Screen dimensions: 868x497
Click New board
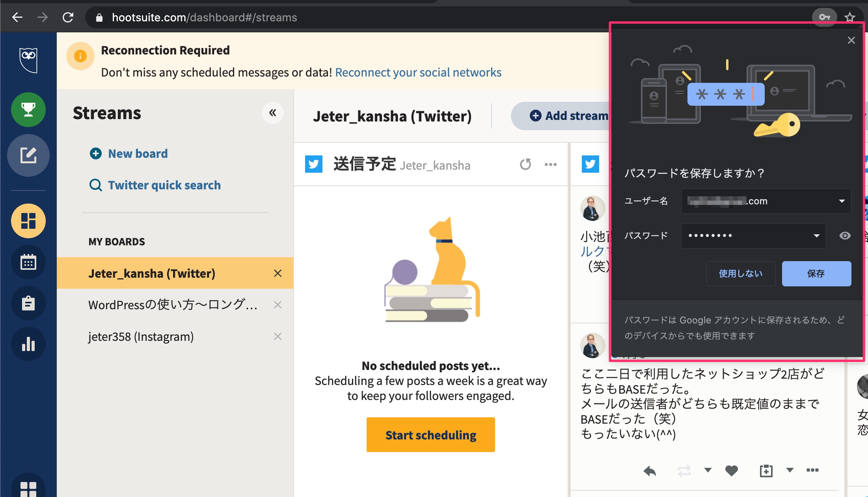point(129,153)
